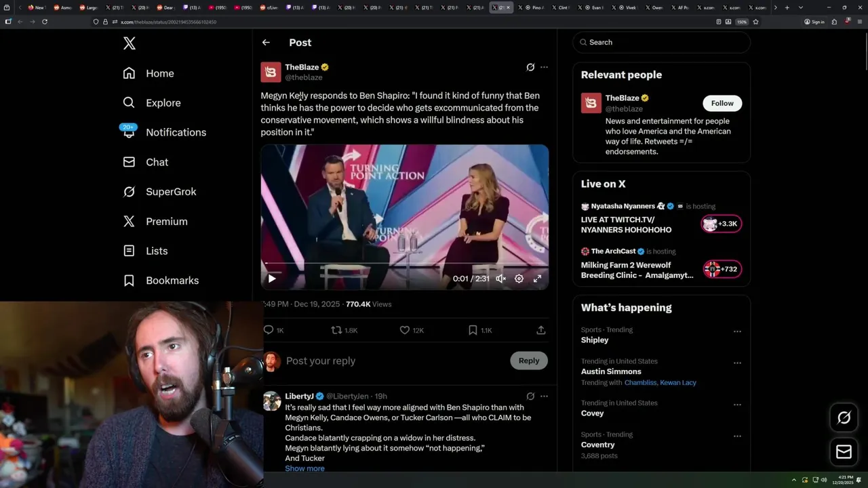
Task: Expand LibertyJ's reply with Show more
Action: (304, 468)
